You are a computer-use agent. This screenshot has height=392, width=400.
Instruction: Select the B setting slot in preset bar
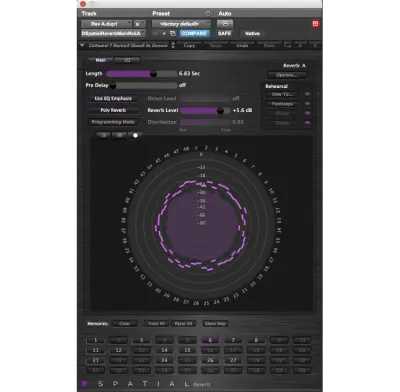315,45
